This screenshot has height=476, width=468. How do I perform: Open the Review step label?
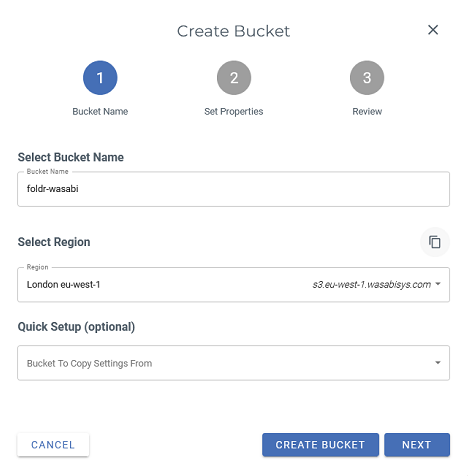(x=367, y=111)
